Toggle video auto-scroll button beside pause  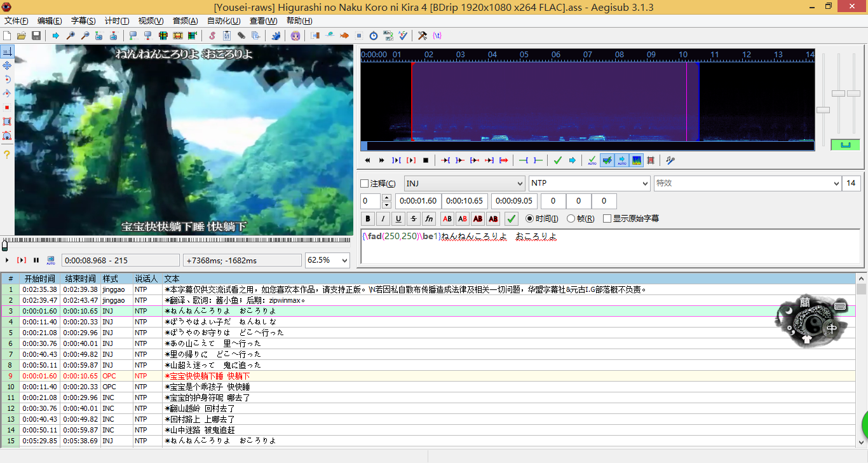(x=51, y=260)
